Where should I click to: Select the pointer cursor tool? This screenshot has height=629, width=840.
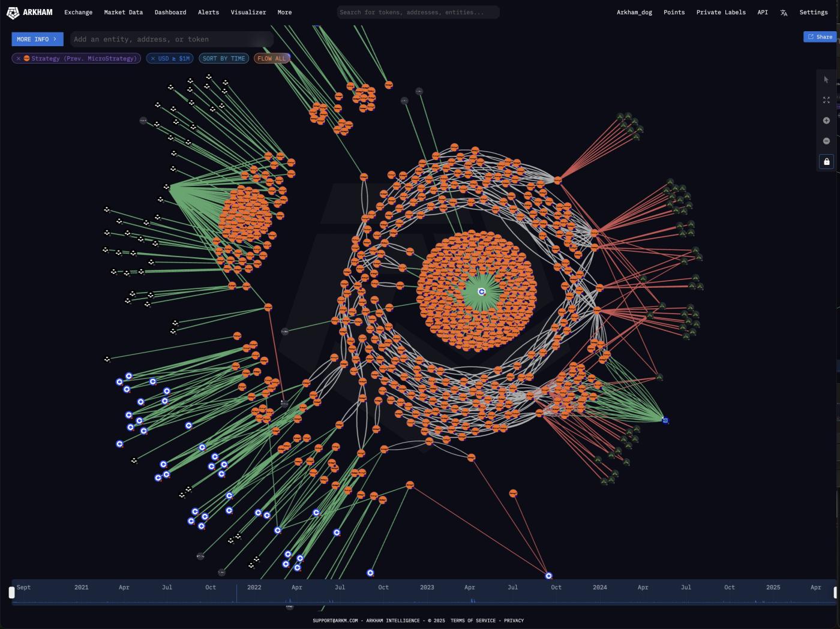coord(826,80)
